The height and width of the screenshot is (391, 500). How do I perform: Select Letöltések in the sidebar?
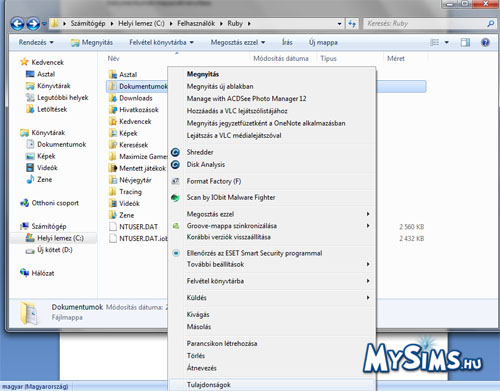point(52,109)
